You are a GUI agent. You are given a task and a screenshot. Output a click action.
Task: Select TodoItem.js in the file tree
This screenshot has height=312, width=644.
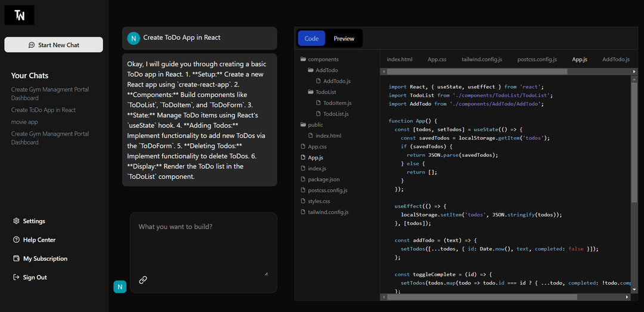pyautogui.click(x=333, y=103)
